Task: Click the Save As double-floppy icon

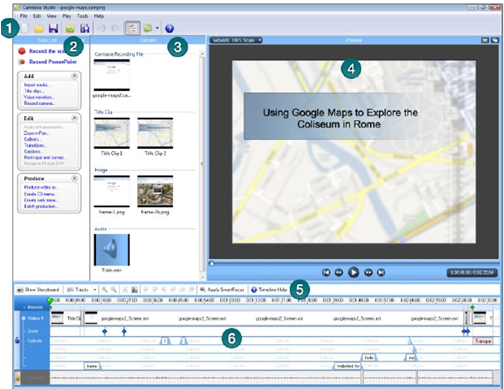Action: click(85, 28)
